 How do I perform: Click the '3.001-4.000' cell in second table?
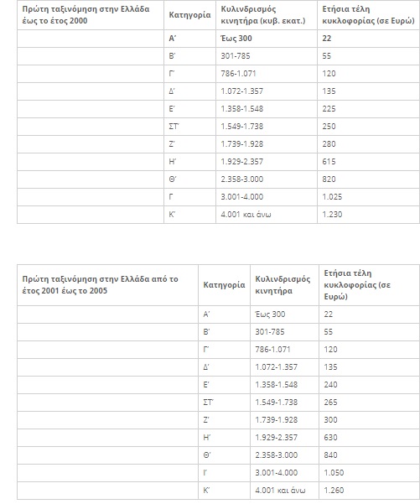click(284, 473)
